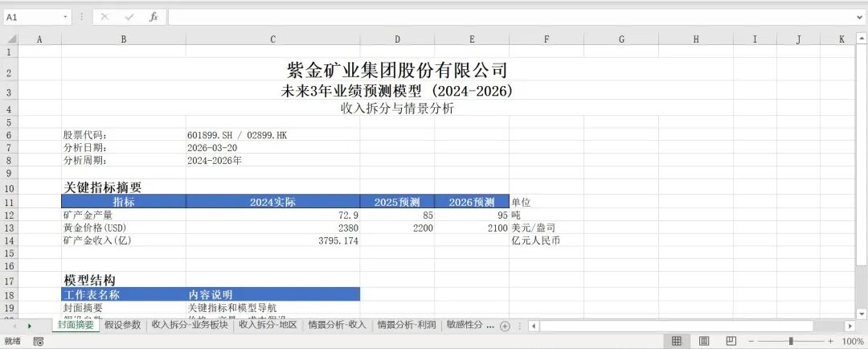Screen dimensions: 868x349
Task: Click the enter checkmark formula icon
Action: (x=129, y=17)
